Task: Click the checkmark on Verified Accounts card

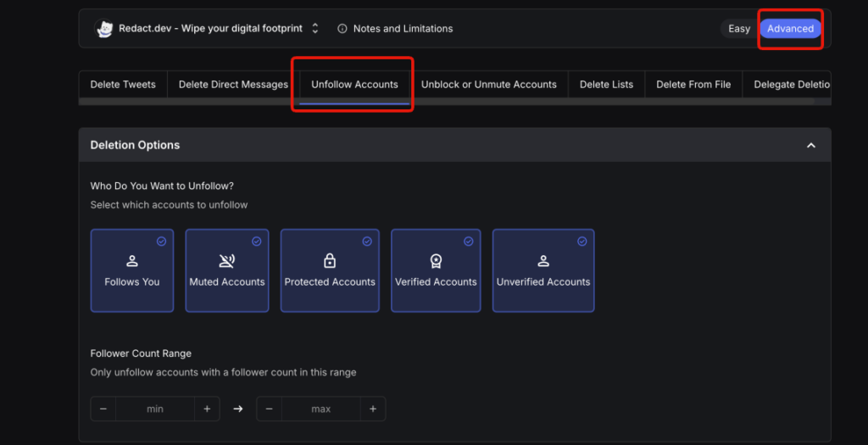Action: pos(468,242)
